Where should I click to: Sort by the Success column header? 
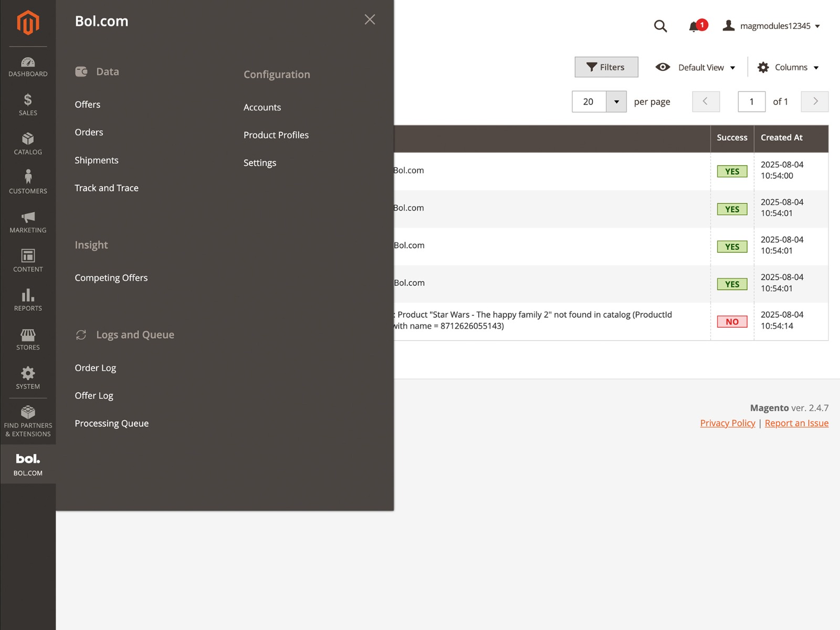point(732,138)
